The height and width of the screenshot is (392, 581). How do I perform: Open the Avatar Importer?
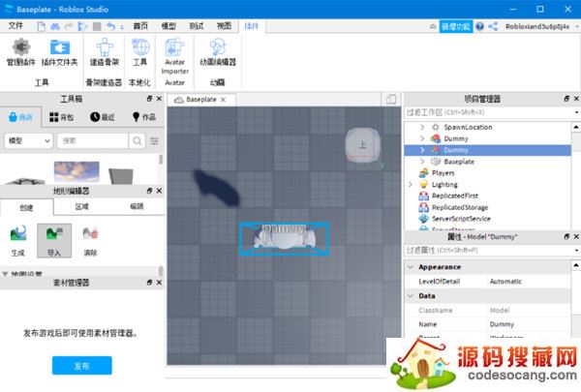tap(175, 55)
